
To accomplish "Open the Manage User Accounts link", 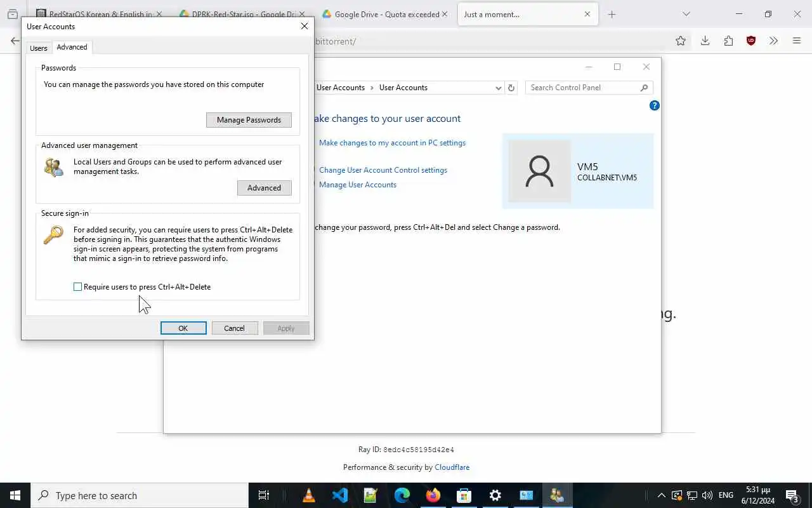I will click(358, 185).
